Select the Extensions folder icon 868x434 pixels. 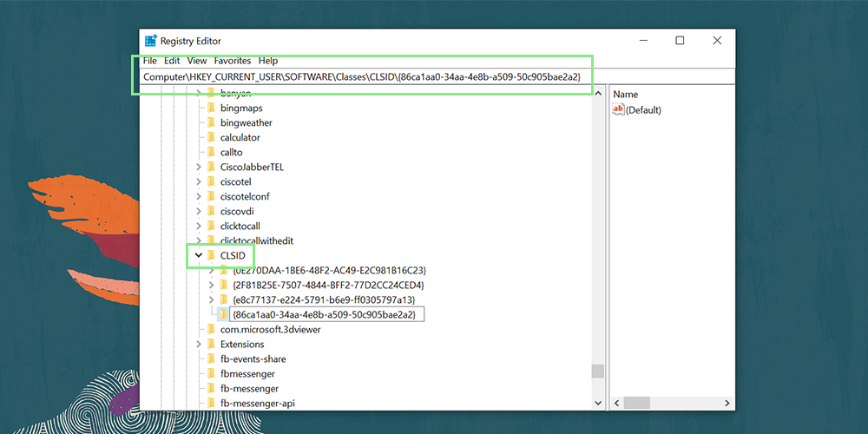pos(210,344)
